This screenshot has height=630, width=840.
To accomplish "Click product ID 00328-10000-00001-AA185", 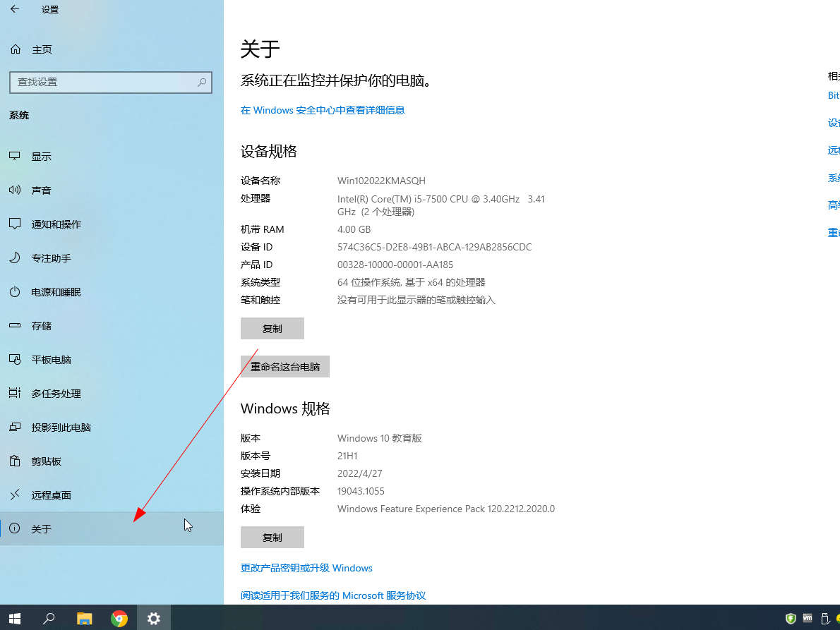I will click(x=395, y=265).
